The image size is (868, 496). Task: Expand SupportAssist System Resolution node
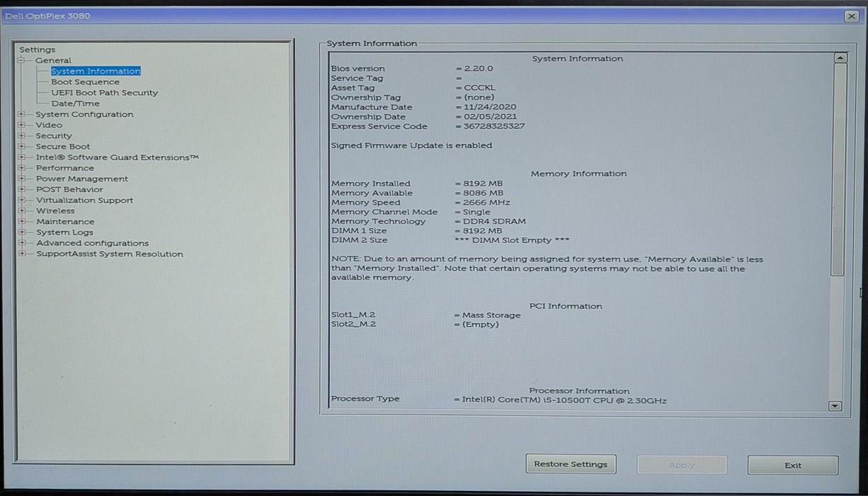tap(22, 254)
